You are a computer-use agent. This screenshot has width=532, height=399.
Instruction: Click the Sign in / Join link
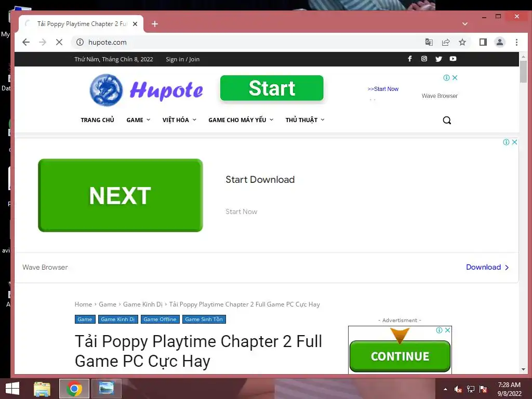pyautogui.click(x=182, y=59)
